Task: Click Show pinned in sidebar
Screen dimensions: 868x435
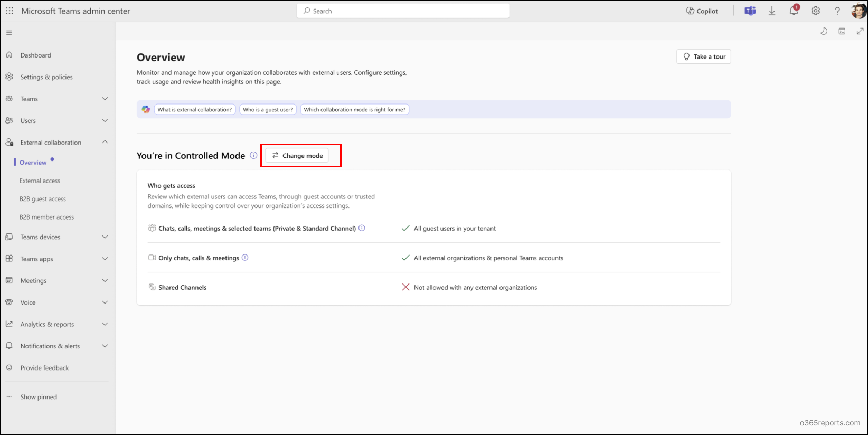Action: [39, 397]
